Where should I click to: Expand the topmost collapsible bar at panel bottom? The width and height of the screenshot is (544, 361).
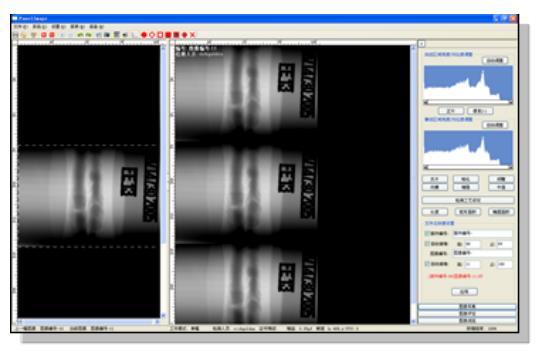(467, 307)
